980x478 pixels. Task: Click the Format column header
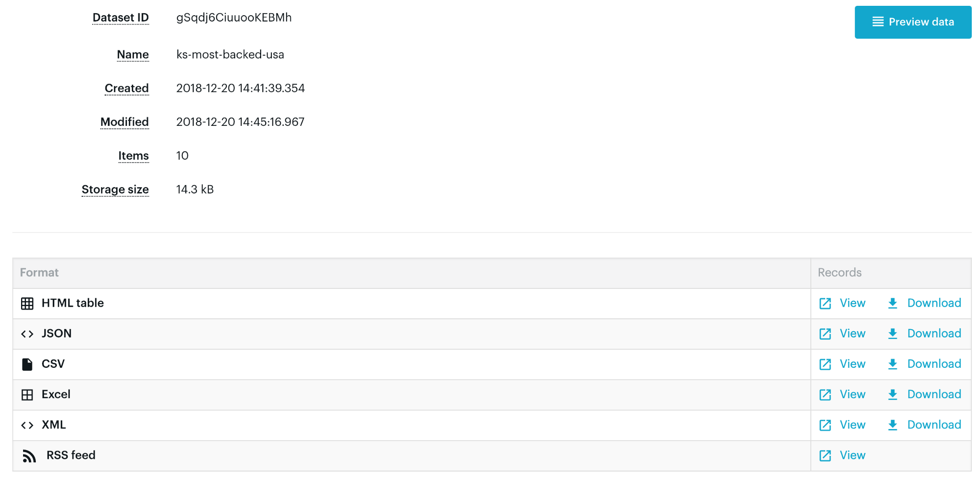click(x=39, y=273)
